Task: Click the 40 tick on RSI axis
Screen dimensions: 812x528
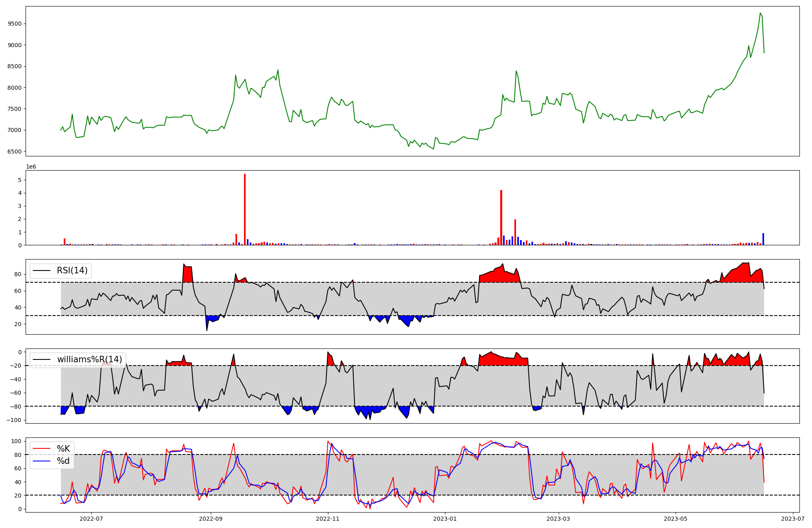Action: 18,307
